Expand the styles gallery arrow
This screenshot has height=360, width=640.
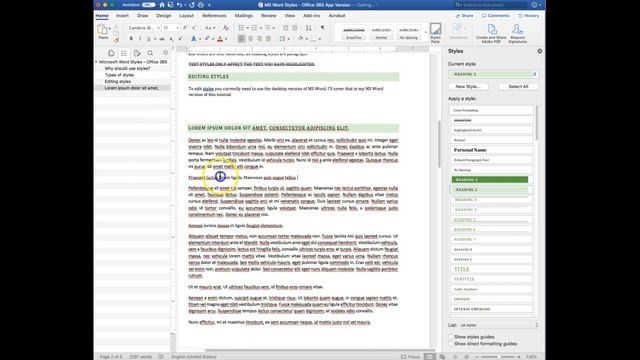pos(426,32)
